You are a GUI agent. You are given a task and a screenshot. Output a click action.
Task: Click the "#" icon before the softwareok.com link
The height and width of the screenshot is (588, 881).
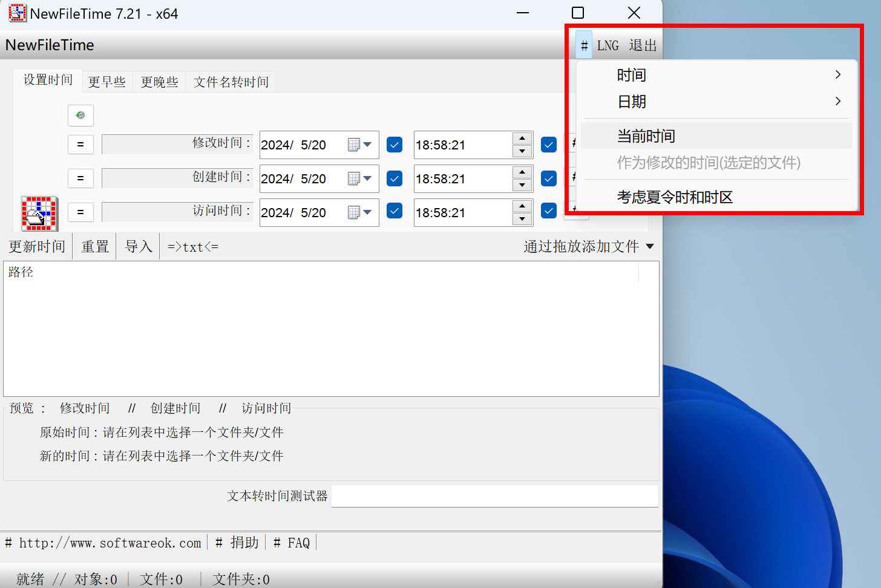pyautogui.click(x=10, y=542)
